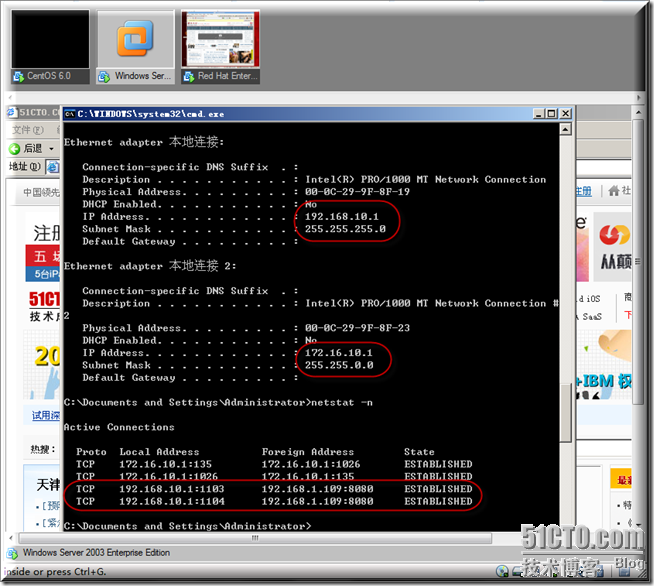Click the text Windows Server 2003 Enterprise Edition

(x=96, y=553)
